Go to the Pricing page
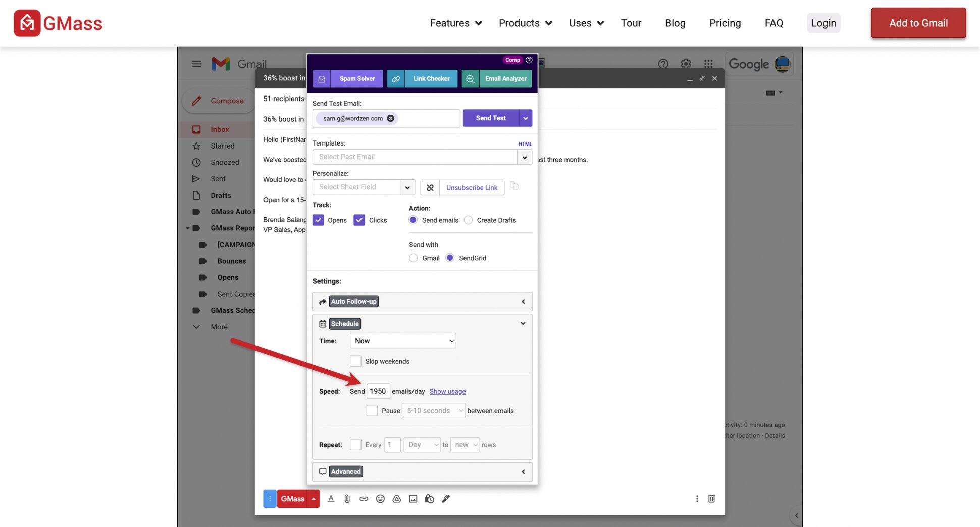Viewport: 980px width, 527px height. click(x=725, y=23)
